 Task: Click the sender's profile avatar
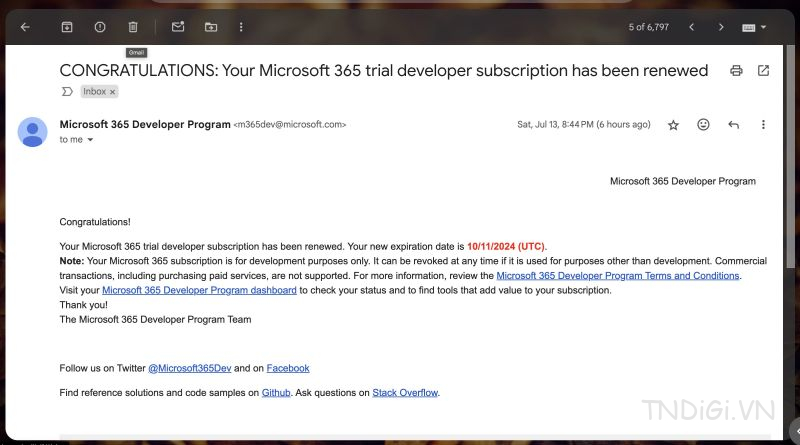(33, 132)
